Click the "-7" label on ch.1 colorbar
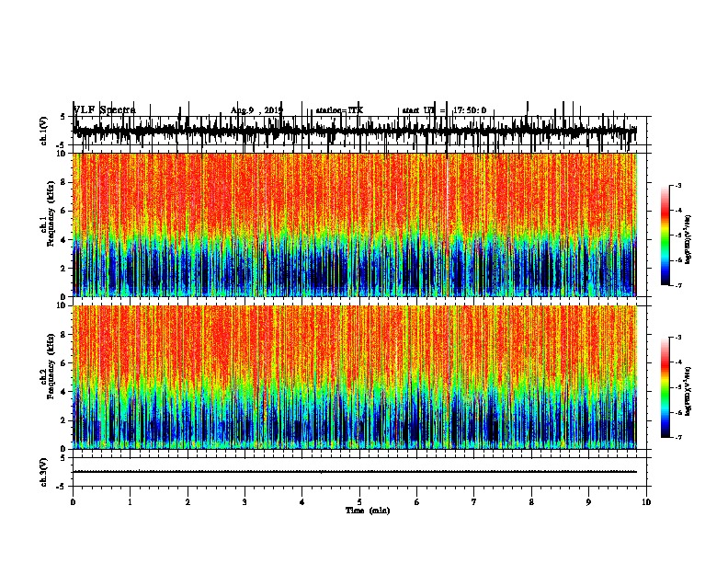Image resolution: width=728 pixels, height=563 pixels. [677, 285]
